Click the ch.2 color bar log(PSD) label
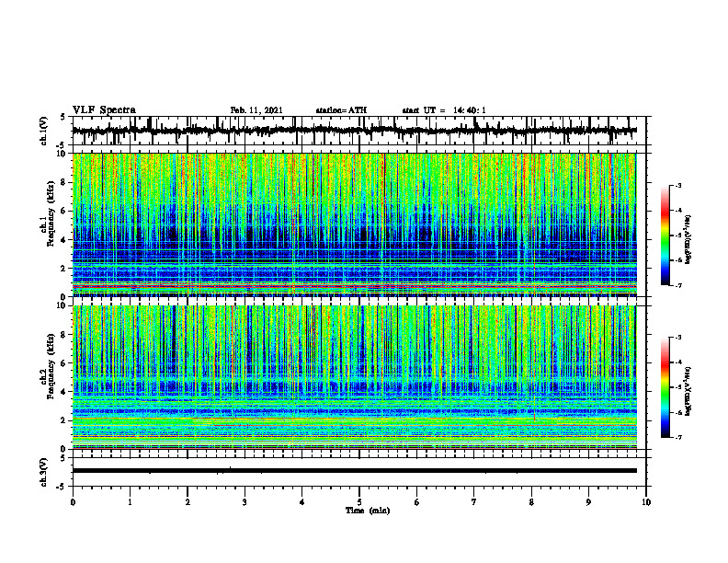 click(x=689, y=392)
